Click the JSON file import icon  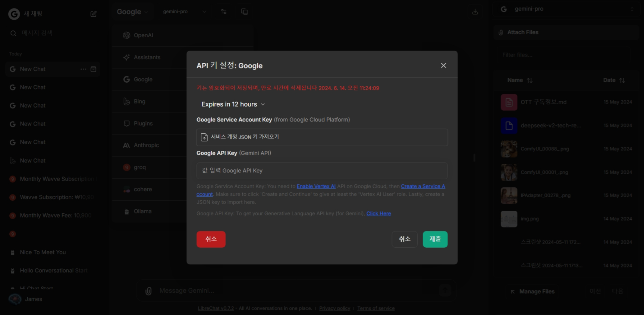[204, 137]
